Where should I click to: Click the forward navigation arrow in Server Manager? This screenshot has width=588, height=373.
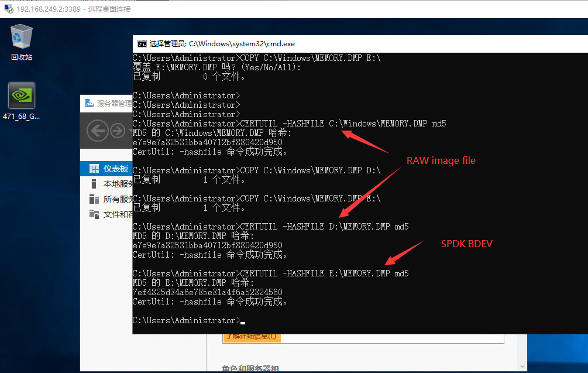[119, 130]
